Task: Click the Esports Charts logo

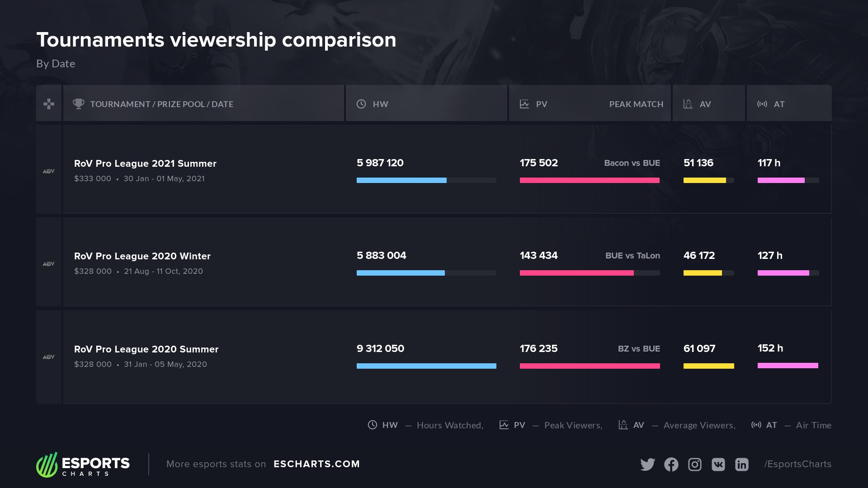Action: [83, 465]
